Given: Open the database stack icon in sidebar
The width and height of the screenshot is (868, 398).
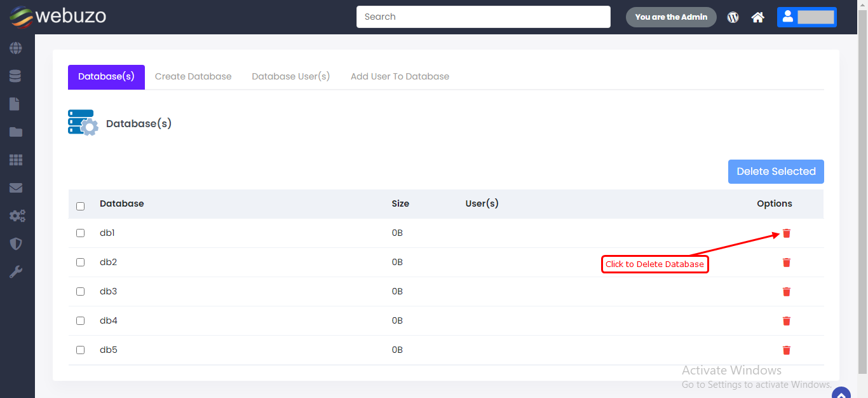Looking at the screenshot, I should (x=16, y=76).
